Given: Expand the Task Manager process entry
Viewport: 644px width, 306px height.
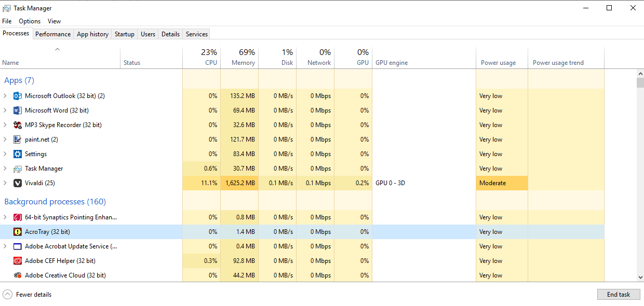Looking at the screenshot, I should pos(5,169).
